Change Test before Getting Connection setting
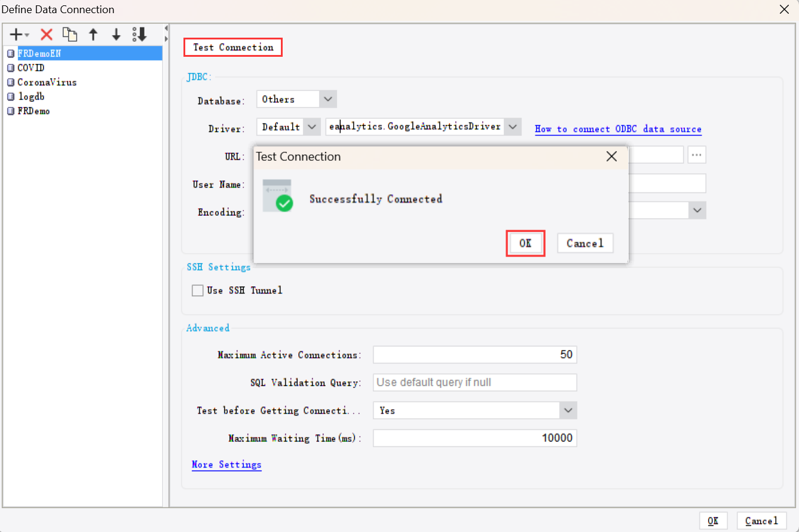 tap(568, 410)
